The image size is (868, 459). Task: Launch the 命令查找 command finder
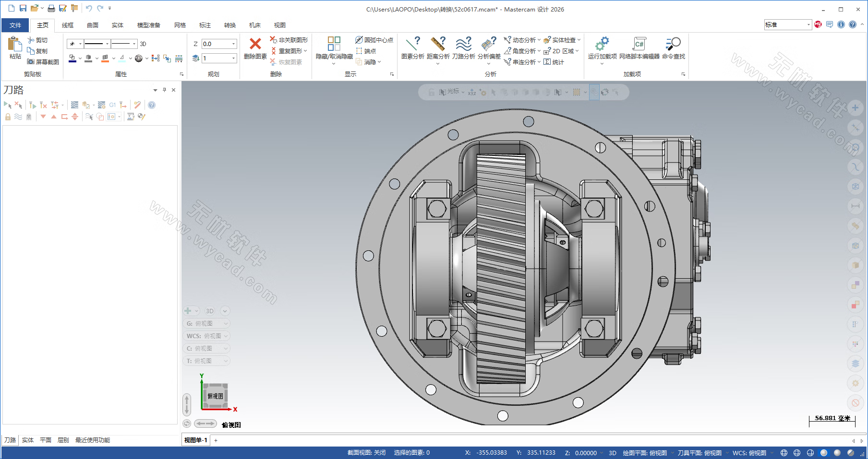pos(673,48)
